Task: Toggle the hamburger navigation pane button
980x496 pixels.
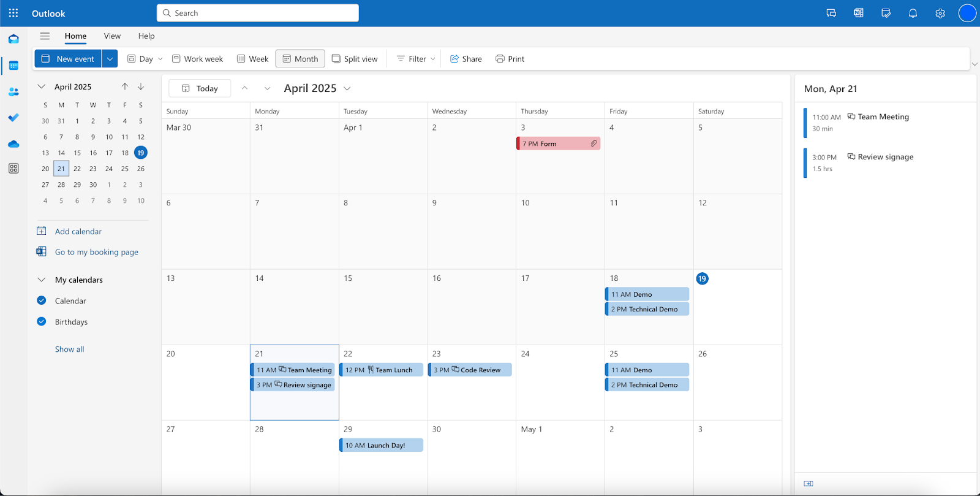Action: tap(45, 36)
